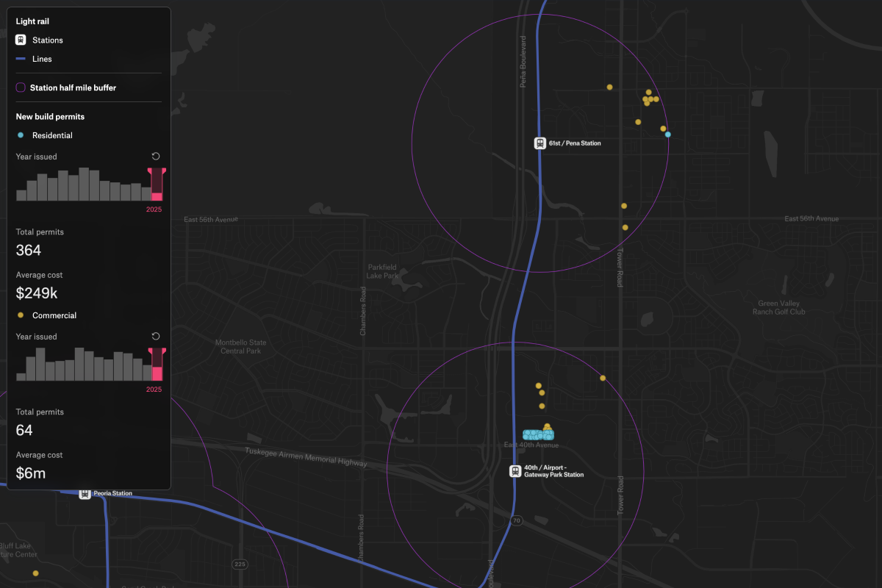Adjust the Residential year brush at 2025
Image resolution: width=882 pixels, height=588 pixels.
[x=157, y=184]
